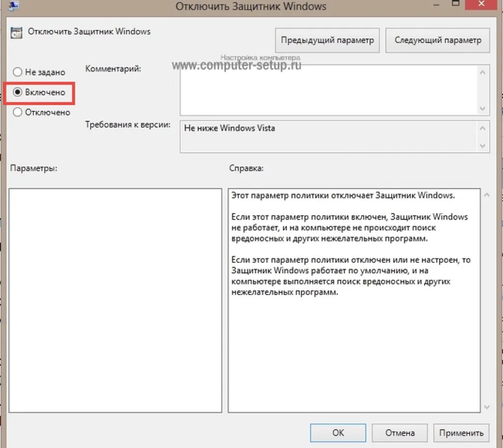Image resolution: width=503 pixels, height=448 pixels.
Task: Apply changes with "Применить"
Action: pyautogui.click(x=461, y=433)
